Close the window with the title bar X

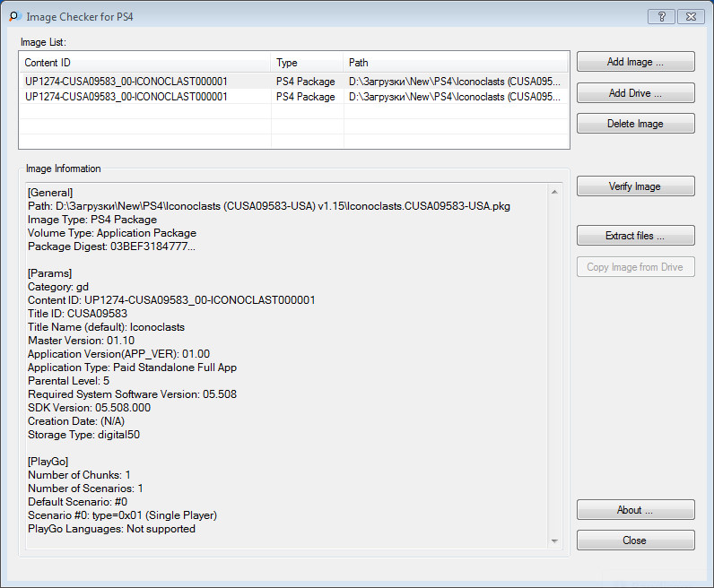tap(691, 16)
